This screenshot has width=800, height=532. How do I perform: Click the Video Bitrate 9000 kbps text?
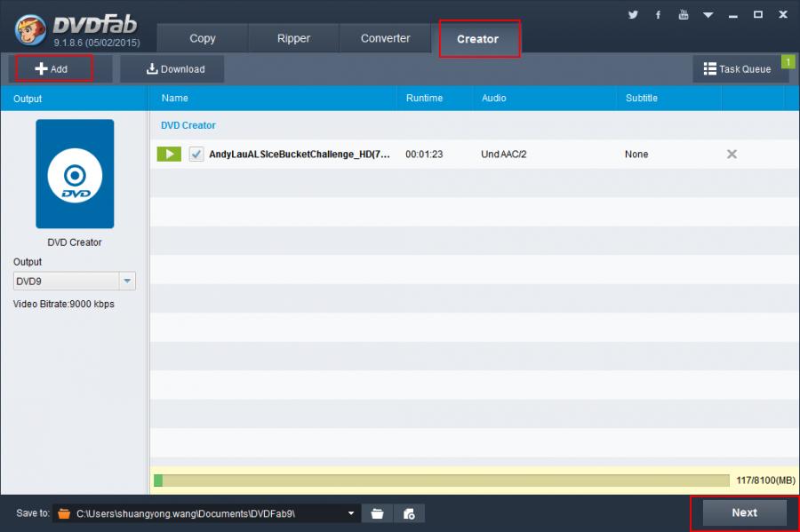[64, 304]
